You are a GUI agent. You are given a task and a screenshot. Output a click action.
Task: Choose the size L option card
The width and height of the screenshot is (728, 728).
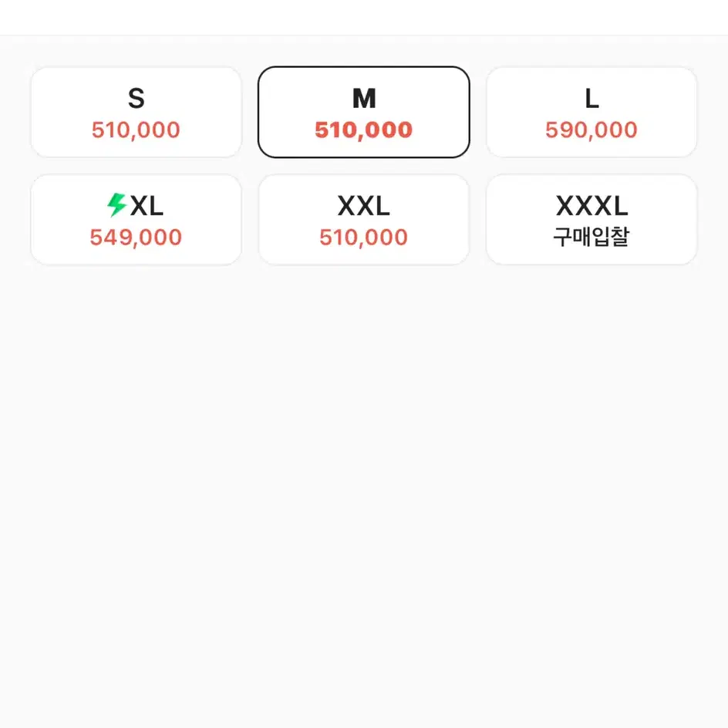click(591, 113)
